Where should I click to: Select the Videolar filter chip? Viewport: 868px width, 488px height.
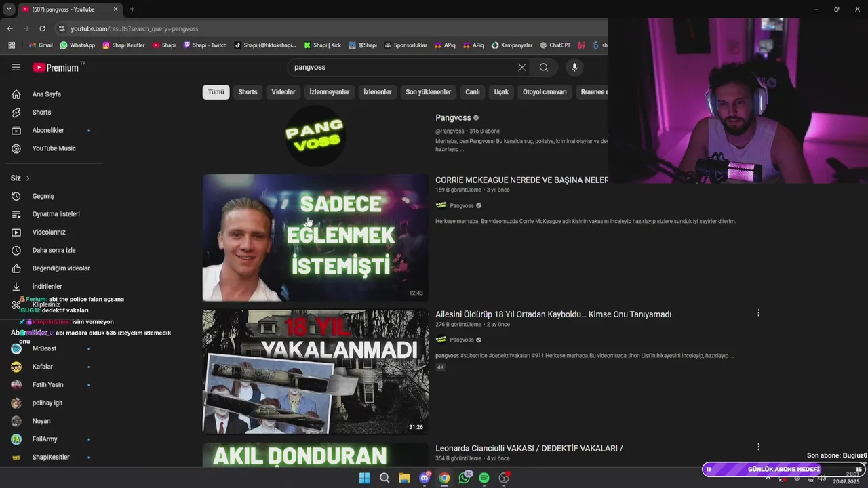(x=283, y=92)
